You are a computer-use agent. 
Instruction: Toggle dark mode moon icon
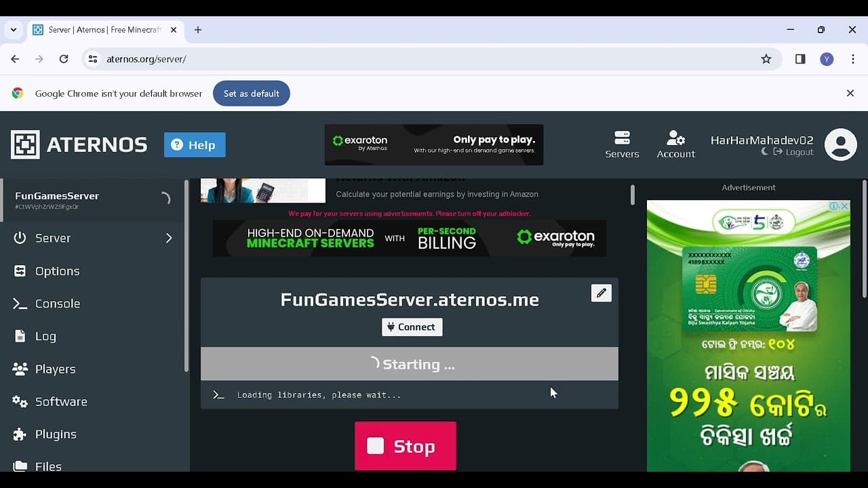click(x=764, y=152)
